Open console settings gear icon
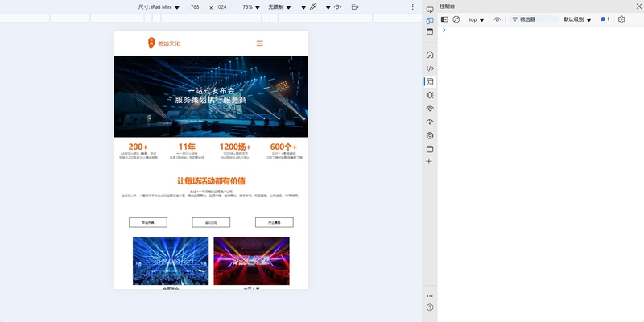This screenshot has height=322, width=644. coord(621,19)
